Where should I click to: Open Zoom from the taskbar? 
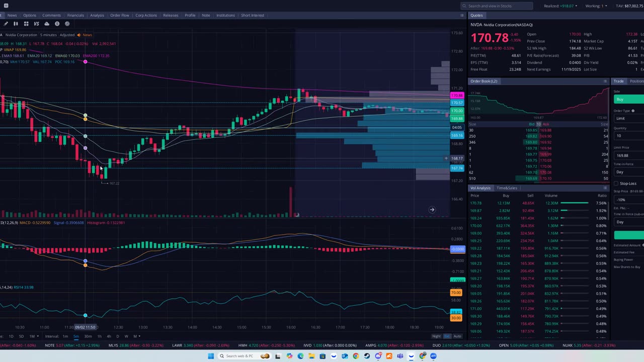coord(433,356)
